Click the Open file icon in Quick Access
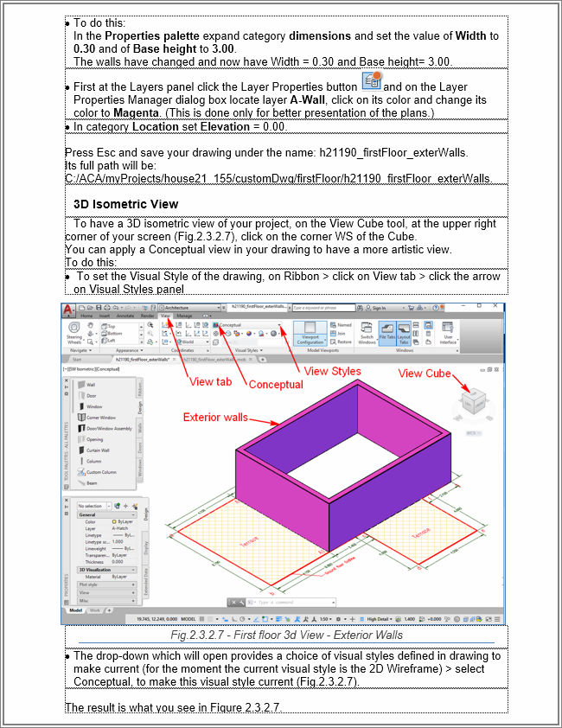 coord(90,307)
